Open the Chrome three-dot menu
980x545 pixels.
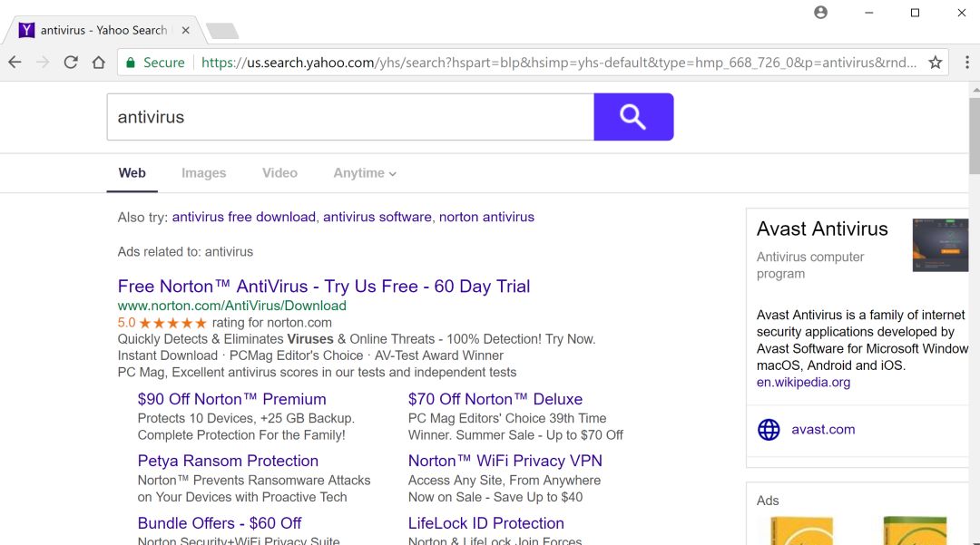(x=967, y=63)
